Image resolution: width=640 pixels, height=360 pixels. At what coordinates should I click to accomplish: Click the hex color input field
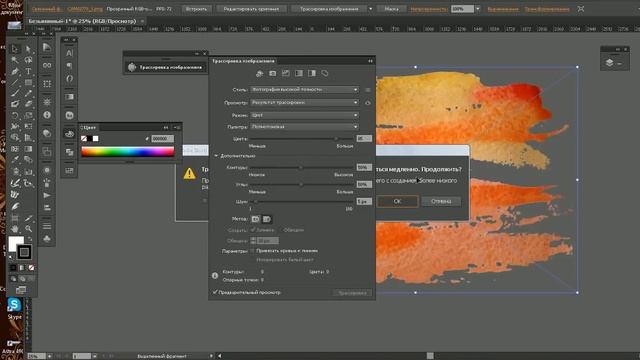point(162,139)
